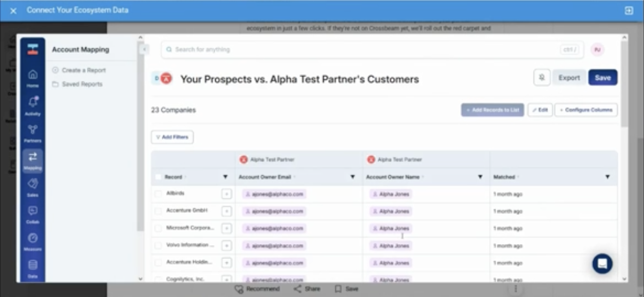Click the bottom Save bookmark button

tap(347, 289)
